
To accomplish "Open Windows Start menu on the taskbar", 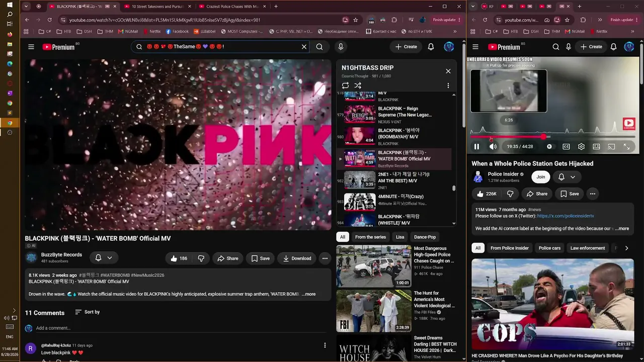I will pyautogui.click(x=10, y=5).
